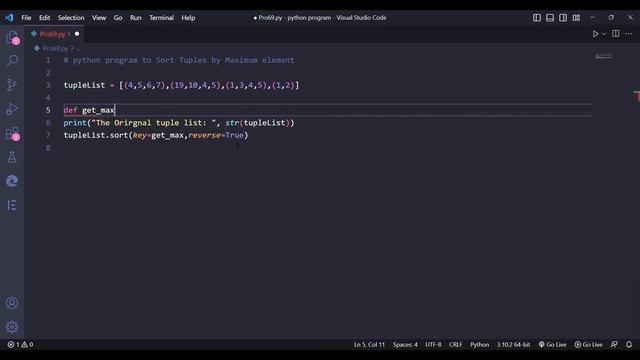
Task: Click Ln 5, Col 11 status item
Action: [x=369, y=344]
